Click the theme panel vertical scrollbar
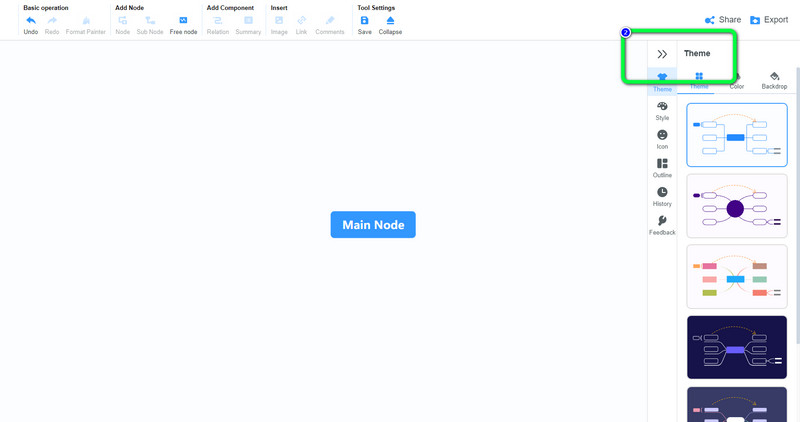 click(797, 204)
